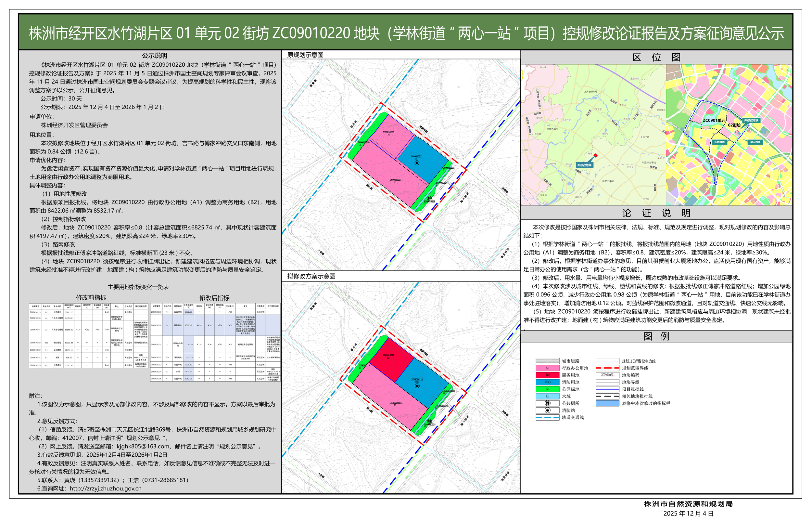Click the rail transit line legend symbol
This screenshot has height=521, width=812.
[547, 417]
